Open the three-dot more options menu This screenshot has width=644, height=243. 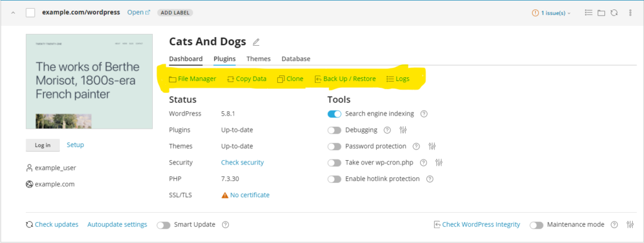pos(630,13)
